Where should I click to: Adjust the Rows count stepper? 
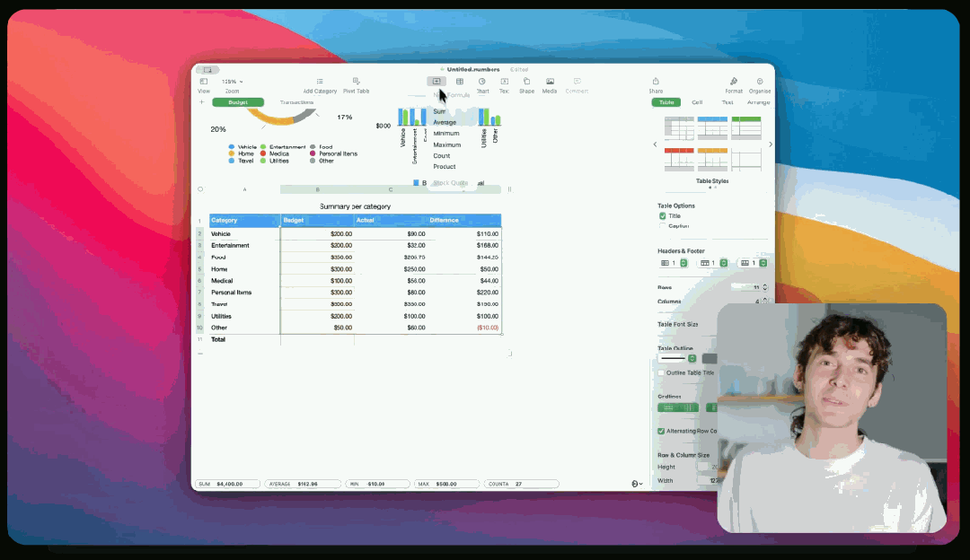[765, 287]
